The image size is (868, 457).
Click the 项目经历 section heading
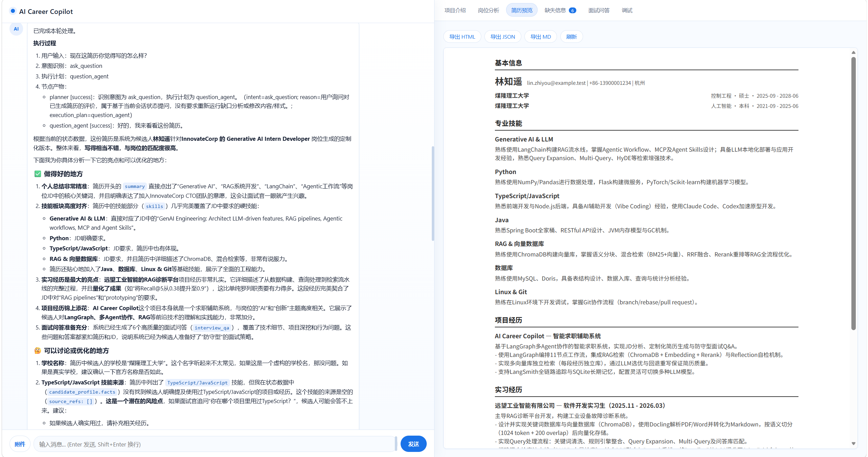508,320
